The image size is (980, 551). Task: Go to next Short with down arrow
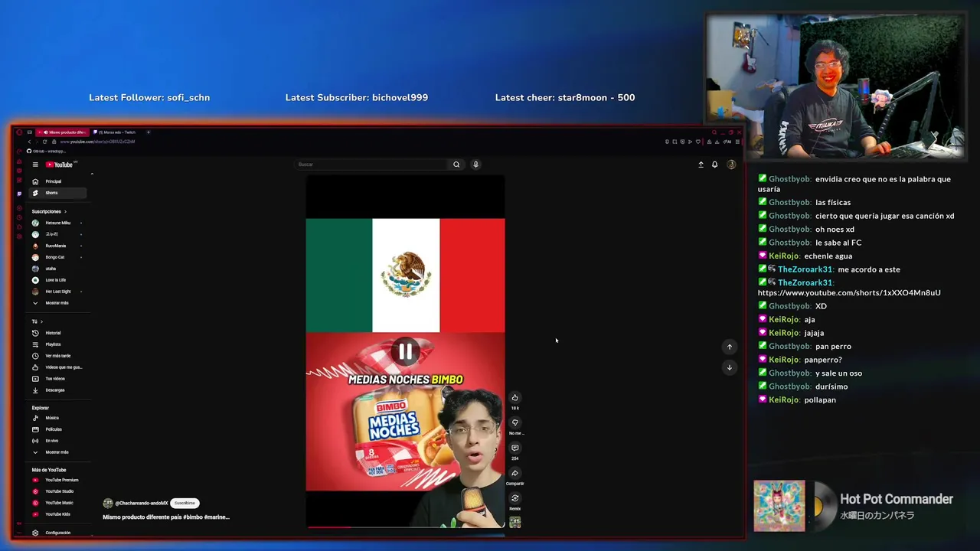pos(730,367)
